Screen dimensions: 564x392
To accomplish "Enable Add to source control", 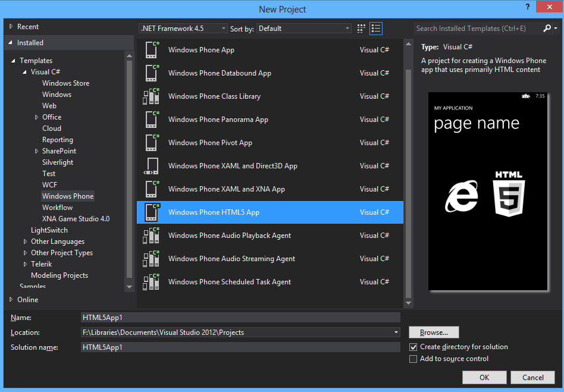I will click(413, 359).
